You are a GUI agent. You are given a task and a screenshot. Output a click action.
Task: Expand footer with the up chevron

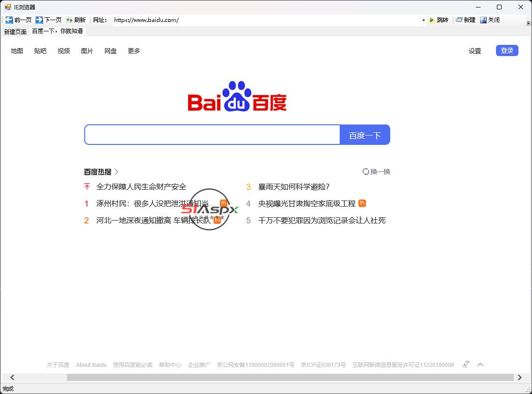click(x=480, y=365)
